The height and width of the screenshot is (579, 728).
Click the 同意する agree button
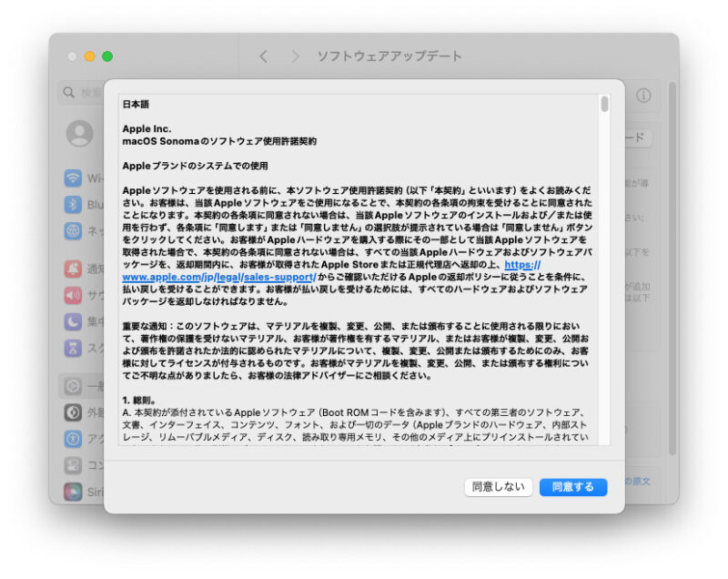(573, 487)
